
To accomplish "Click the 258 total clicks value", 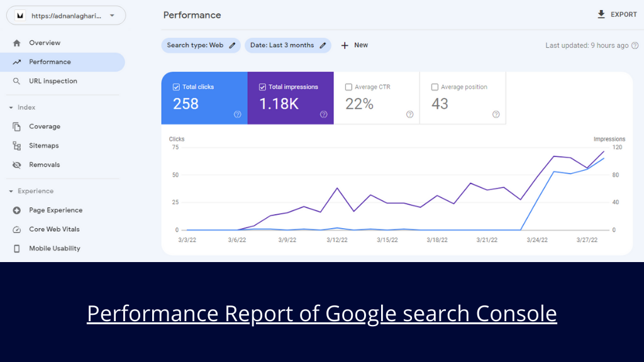I will point(186,104).
